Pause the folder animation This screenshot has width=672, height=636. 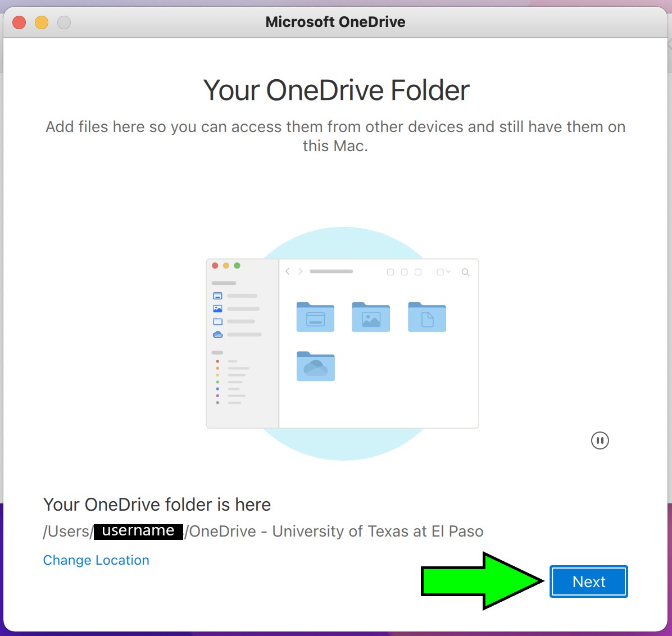coord(600,440)
